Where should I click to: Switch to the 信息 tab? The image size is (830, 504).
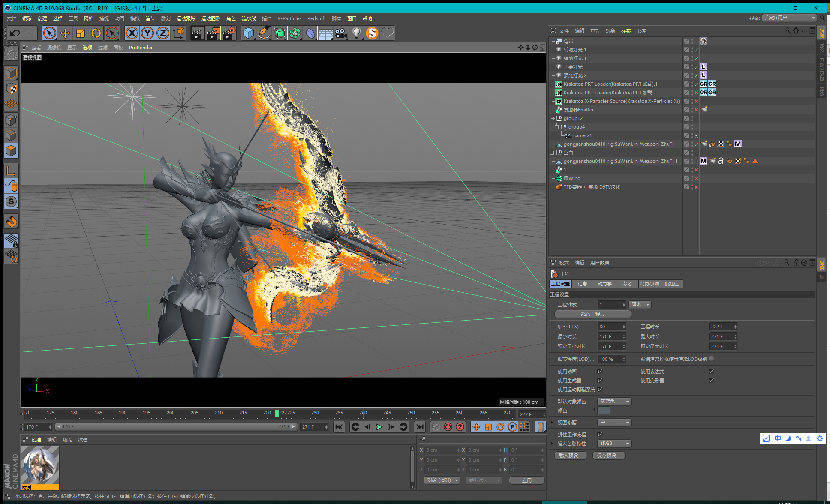[x=583, y=284]
